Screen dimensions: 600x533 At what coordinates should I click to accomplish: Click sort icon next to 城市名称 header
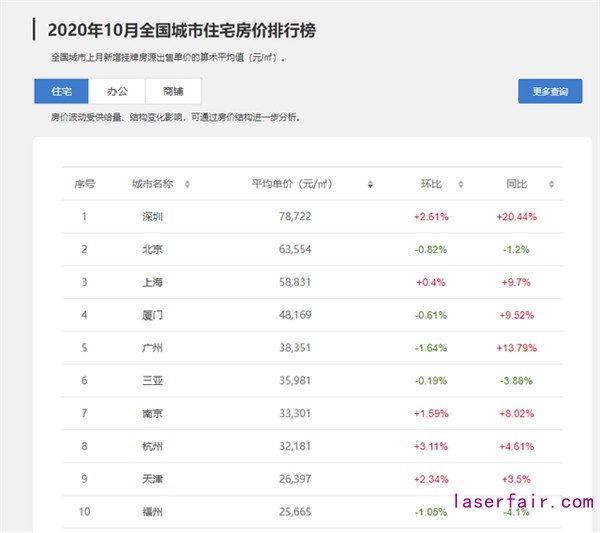tap(187, 184)
